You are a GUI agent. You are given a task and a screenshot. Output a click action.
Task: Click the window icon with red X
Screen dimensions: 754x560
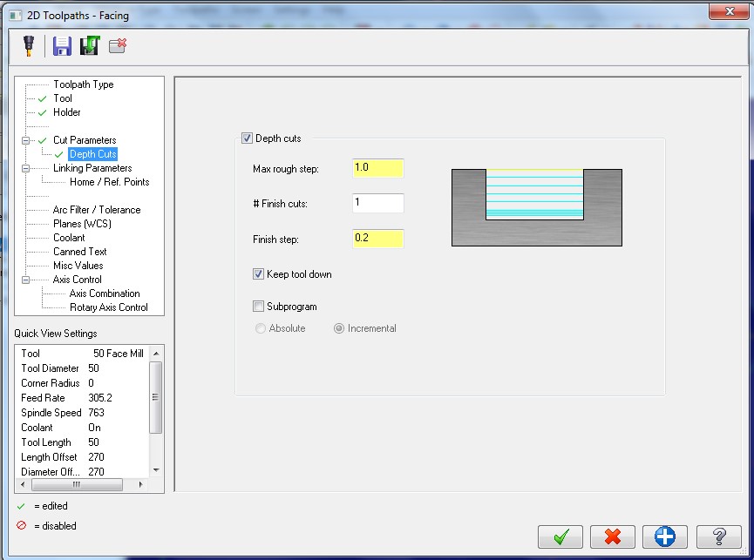[118, 45]
